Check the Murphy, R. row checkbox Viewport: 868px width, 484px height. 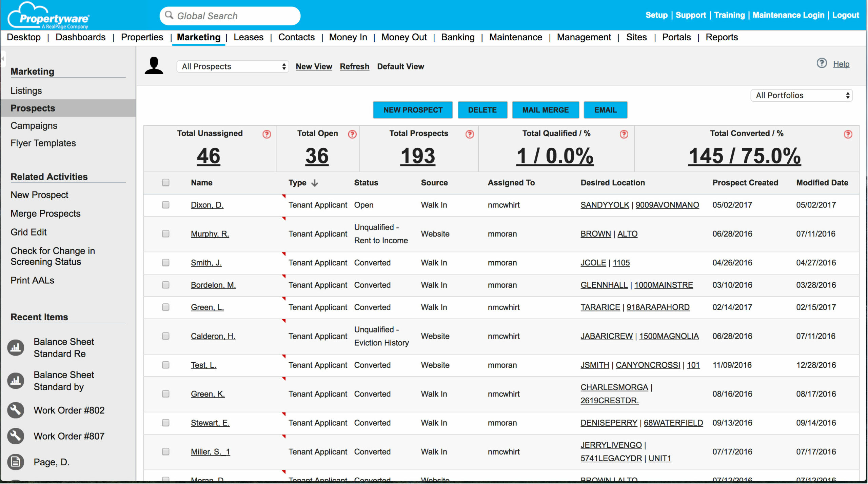click(x=165, y=234)
